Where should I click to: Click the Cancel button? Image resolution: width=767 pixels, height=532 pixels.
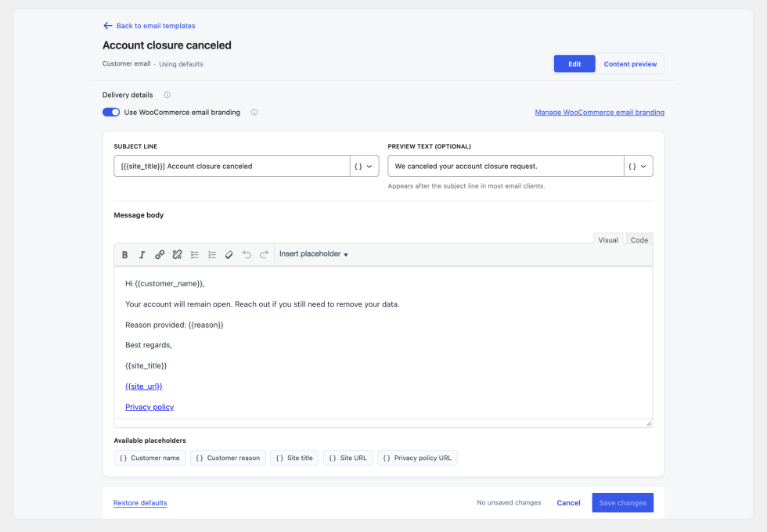568,502
